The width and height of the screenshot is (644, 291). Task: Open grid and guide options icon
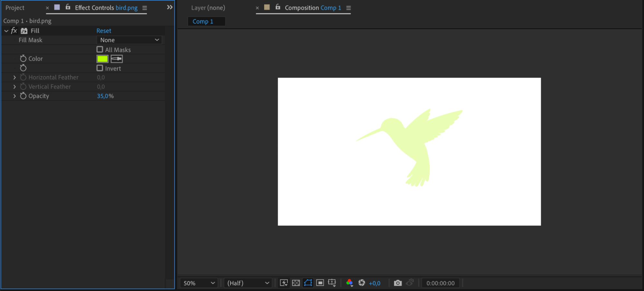click(332, 283)
